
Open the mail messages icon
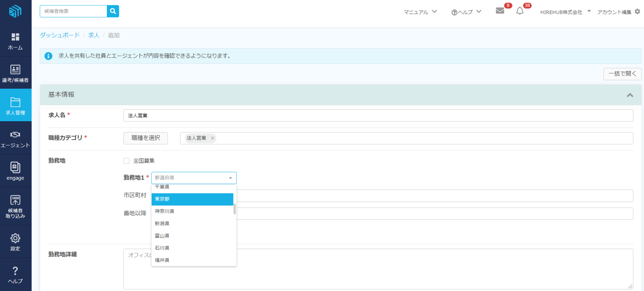point(500,11)
